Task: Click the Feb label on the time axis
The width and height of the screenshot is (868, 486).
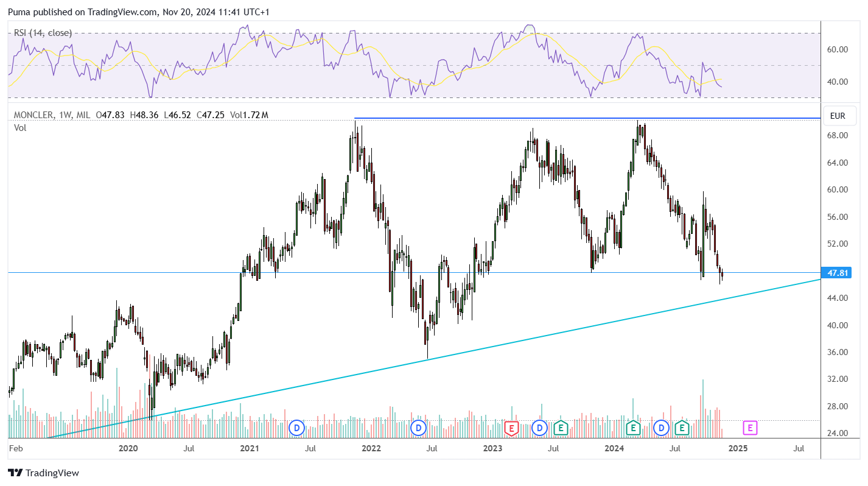Action: click(16, 449)
